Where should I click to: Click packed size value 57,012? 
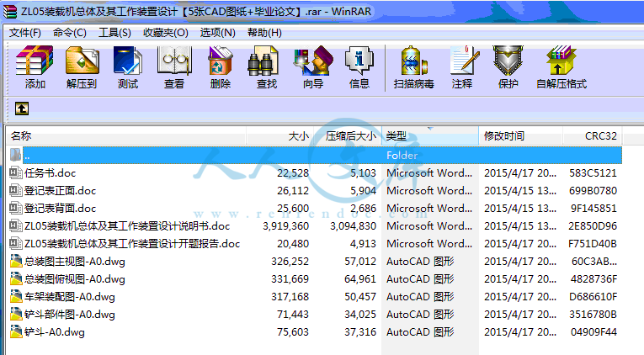[x=360, y=262]
